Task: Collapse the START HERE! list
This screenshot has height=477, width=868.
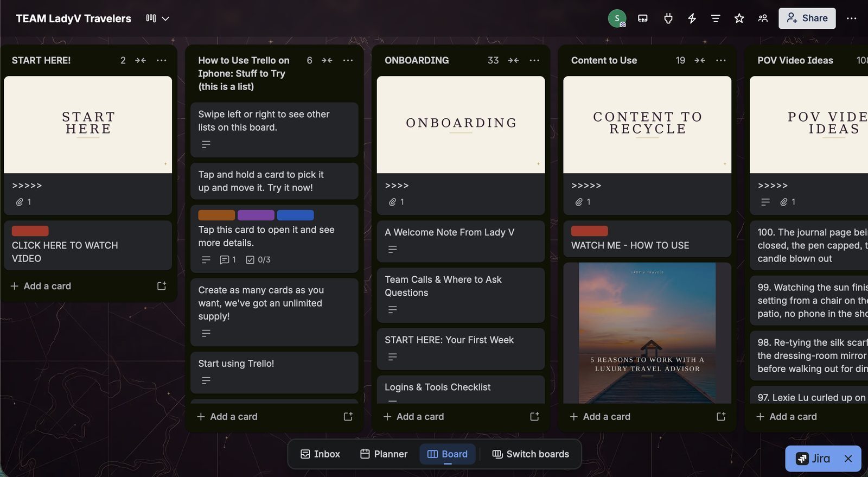Action: (141, 60)
